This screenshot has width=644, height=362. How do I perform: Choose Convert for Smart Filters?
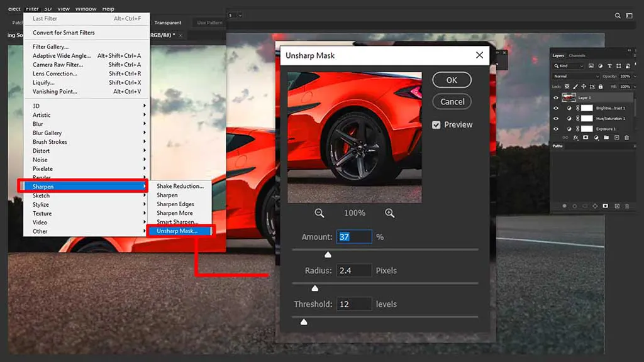tap(87, 33)
